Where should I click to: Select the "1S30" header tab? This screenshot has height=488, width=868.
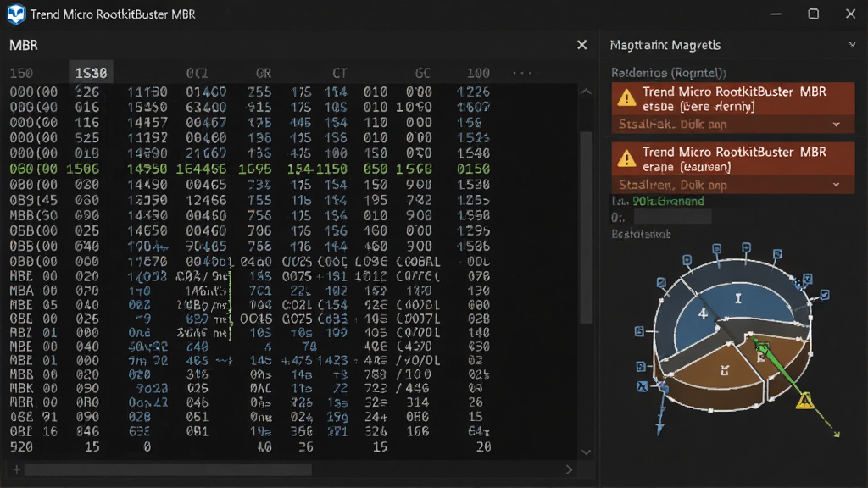coord(92,73)
